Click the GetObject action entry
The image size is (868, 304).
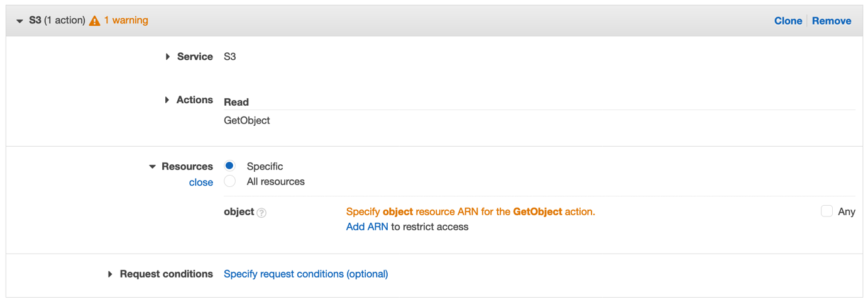pos(247,120)
